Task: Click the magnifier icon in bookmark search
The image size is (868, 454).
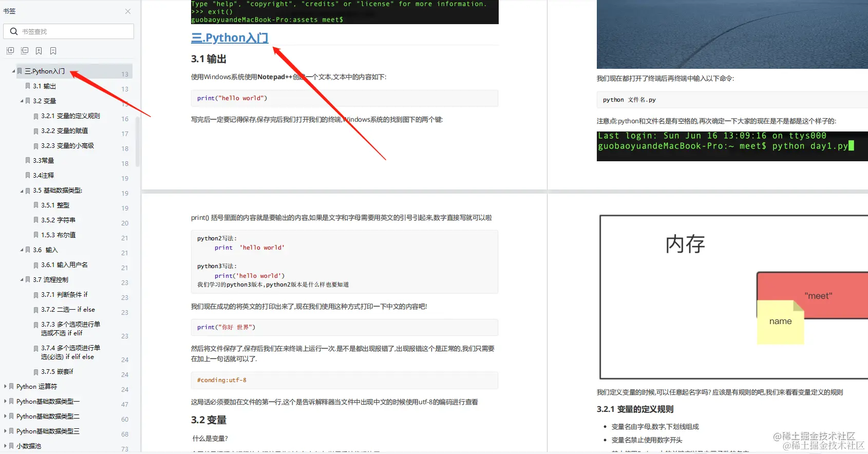Action: [x=14, y=31]
